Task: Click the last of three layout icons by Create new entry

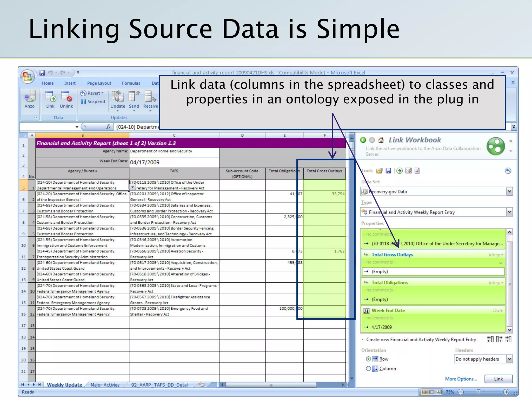Action: pos(508,339)
